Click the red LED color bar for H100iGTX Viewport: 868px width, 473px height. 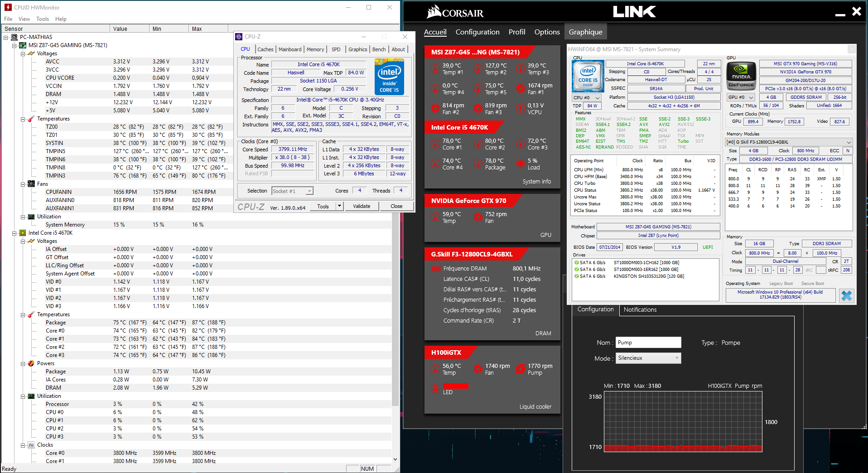click(x=455, y=386)
